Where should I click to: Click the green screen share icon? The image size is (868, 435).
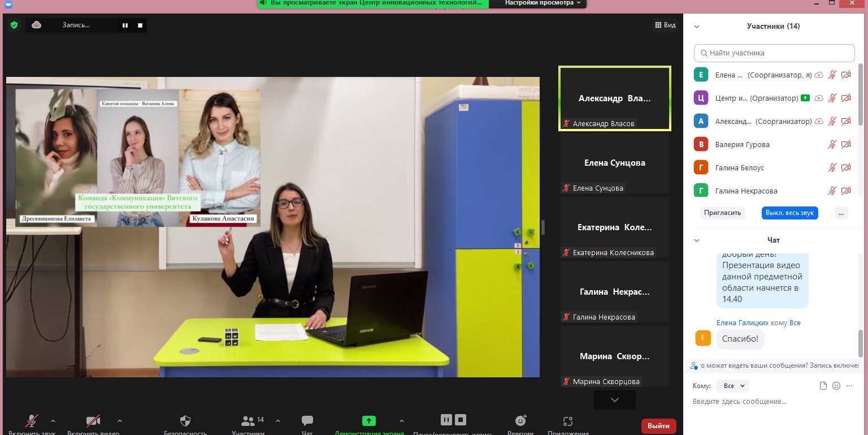[x=369, y=421]
